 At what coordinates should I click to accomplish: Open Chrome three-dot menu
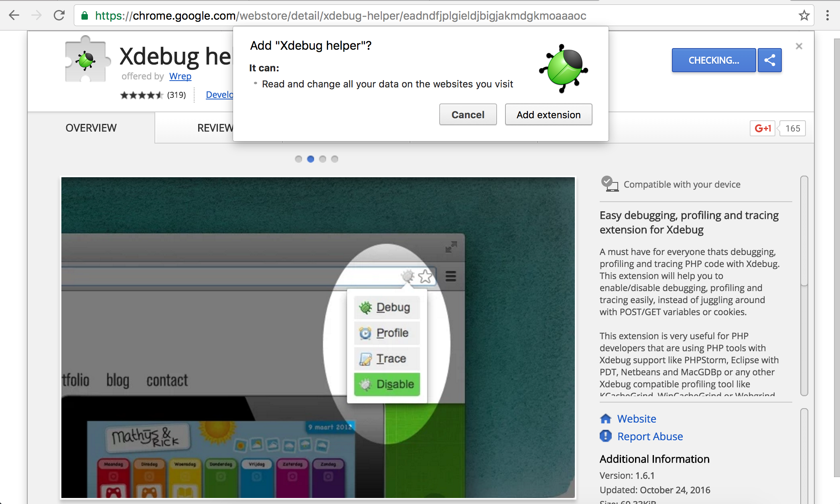pyautogui.click(x=827, y=16)
